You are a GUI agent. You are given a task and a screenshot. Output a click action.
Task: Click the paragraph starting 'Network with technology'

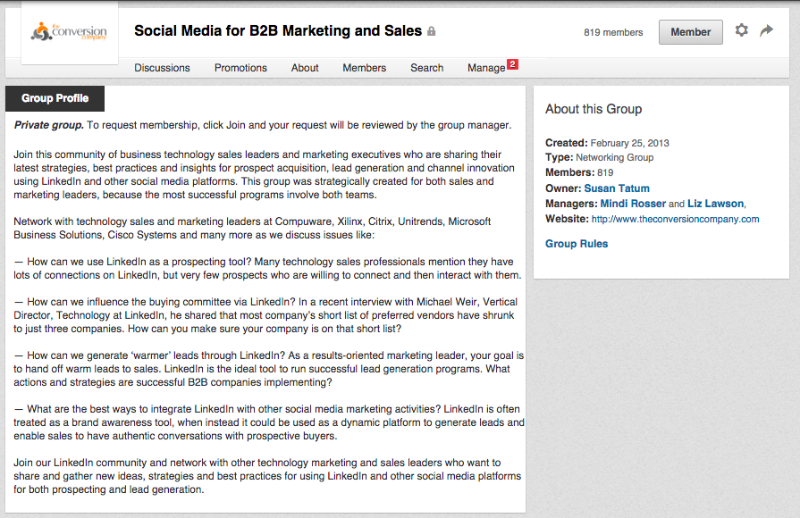pos(252,228)
